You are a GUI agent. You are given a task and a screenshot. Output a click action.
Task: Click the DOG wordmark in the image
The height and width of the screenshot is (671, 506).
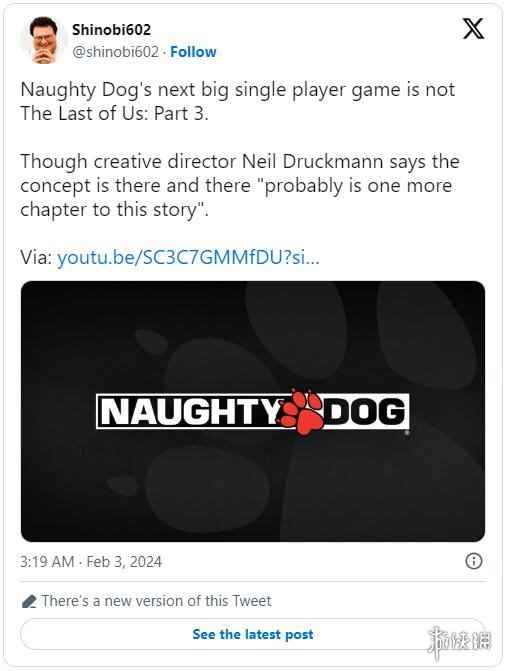tap(365, 411)
